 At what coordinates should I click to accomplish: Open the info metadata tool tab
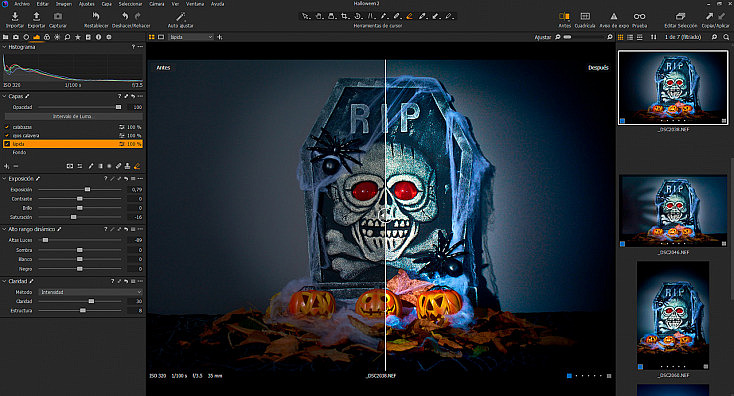click(98, 37)
